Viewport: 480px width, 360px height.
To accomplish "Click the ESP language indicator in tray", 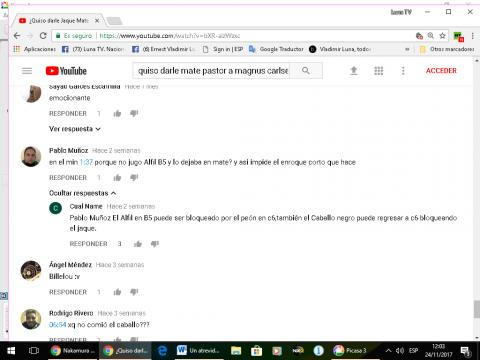I will 414,351.
